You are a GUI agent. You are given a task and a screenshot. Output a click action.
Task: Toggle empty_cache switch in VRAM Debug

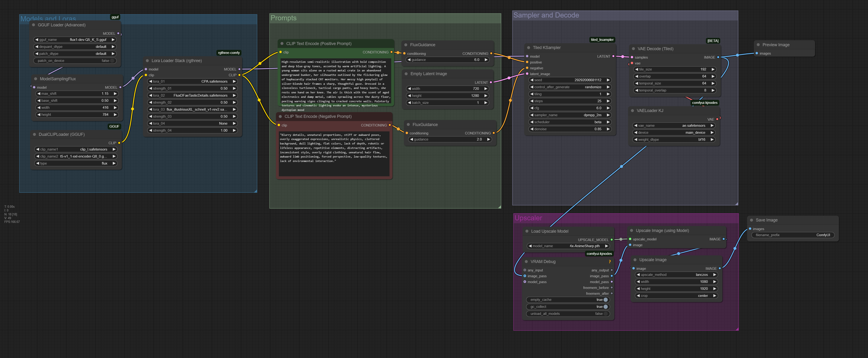(605, 300)
